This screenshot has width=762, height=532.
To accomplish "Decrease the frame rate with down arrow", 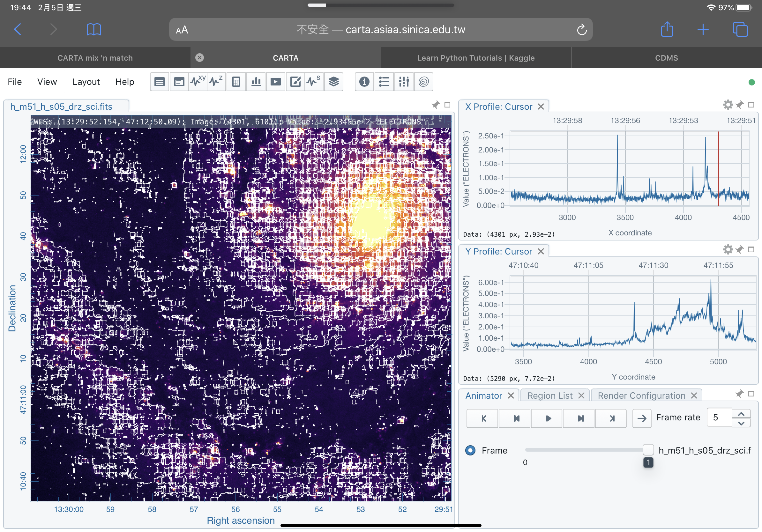I will pos(741,423).
